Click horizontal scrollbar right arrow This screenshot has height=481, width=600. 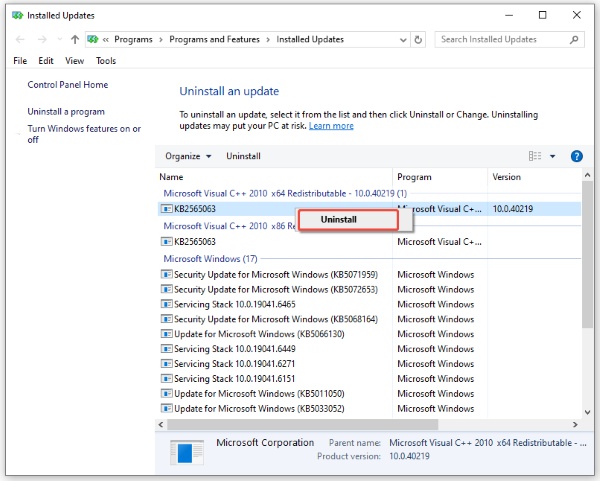pos(575,424)
